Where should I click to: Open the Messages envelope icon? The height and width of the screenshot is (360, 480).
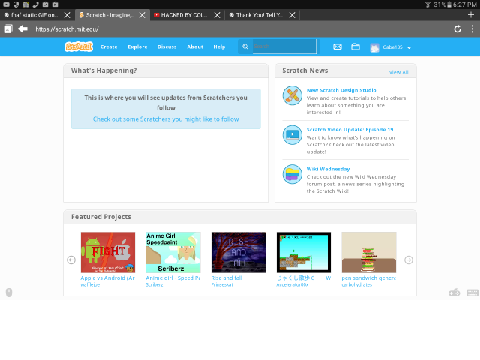coord(337,47)
